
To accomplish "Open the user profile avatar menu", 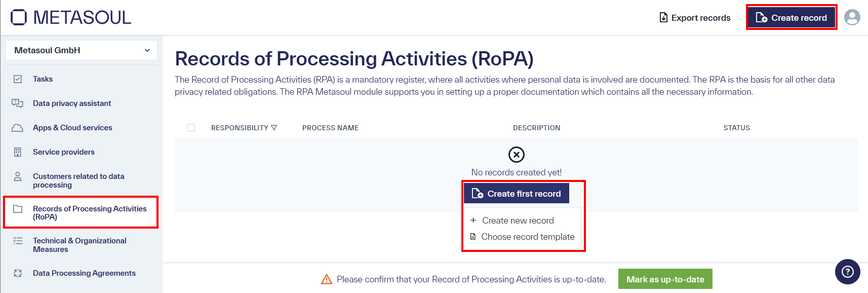I will pos(853,17).
